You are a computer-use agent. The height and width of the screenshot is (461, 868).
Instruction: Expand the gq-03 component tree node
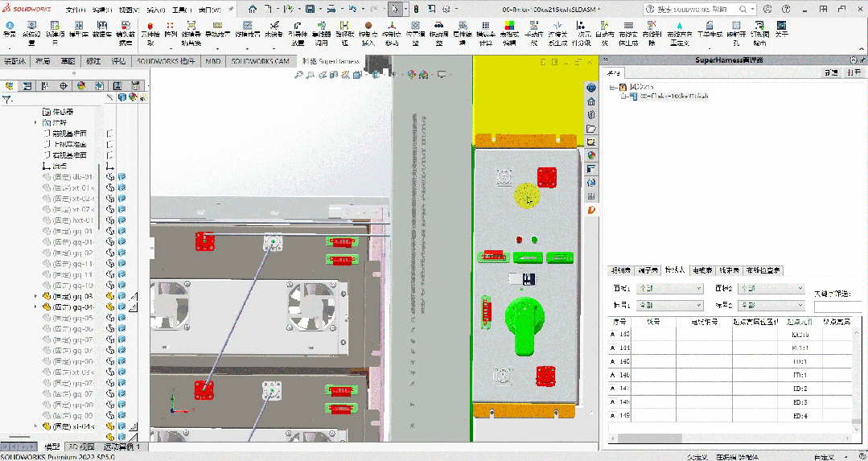coord(36,296)
